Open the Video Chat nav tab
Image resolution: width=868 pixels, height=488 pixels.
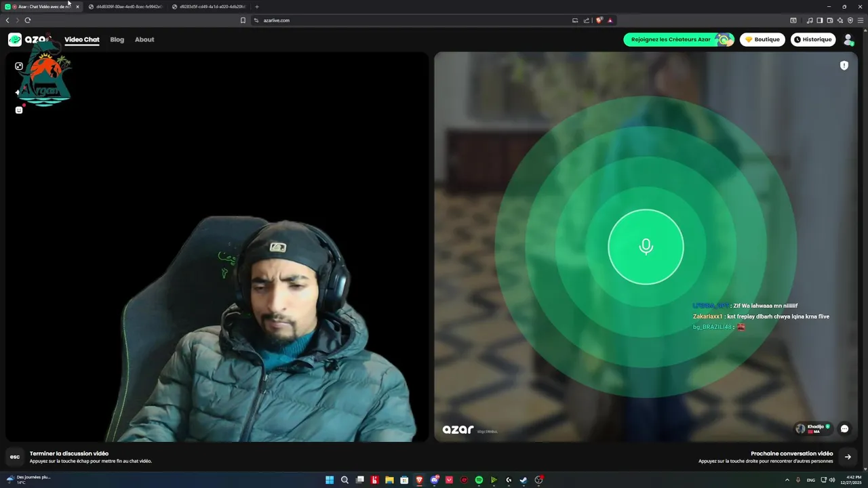(x=82, y=39)
